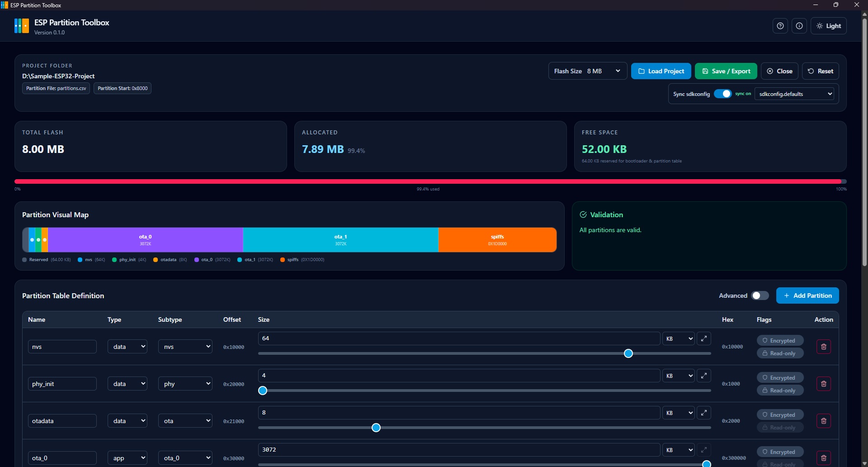Click the nvs legend color dot
Screen dimensions: 868x467
(x=80, y=260)
